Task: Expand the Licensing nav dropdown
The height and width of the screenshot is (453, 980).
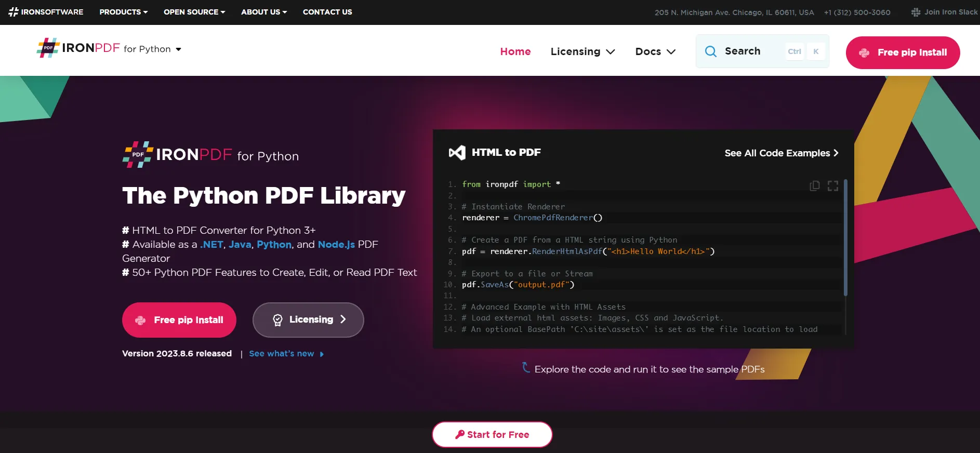Action: point(582,51)
